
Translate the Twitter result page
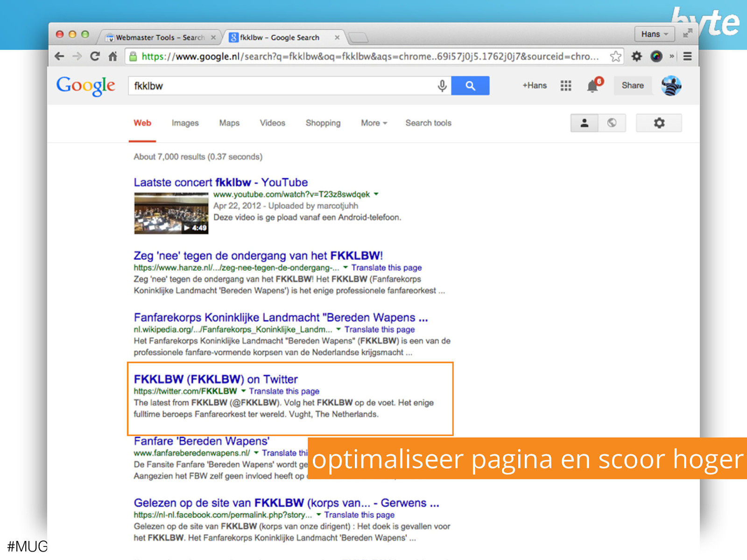pyautogui.click(x=284, y=391)
